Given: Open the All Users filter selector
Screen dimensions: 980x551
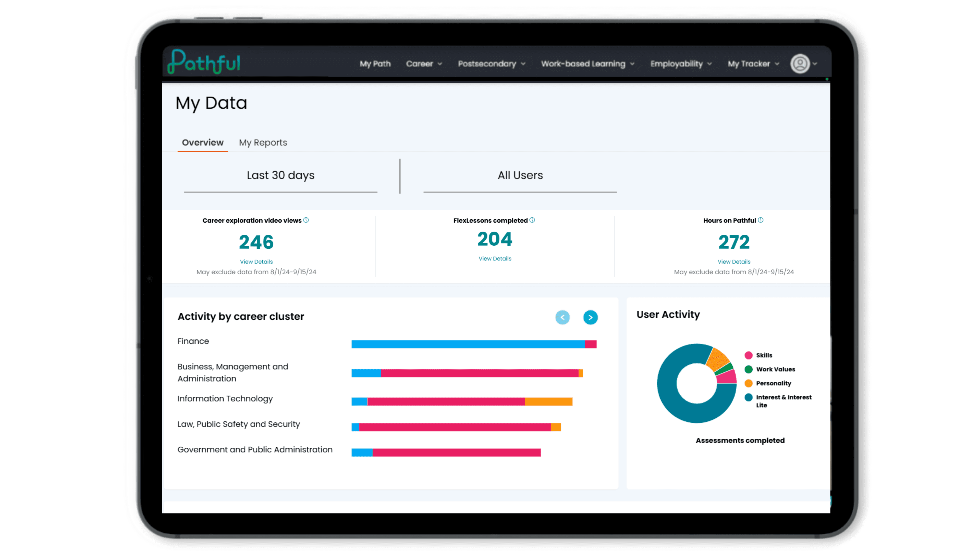Looking at the screenshot, I should (520, 176).
